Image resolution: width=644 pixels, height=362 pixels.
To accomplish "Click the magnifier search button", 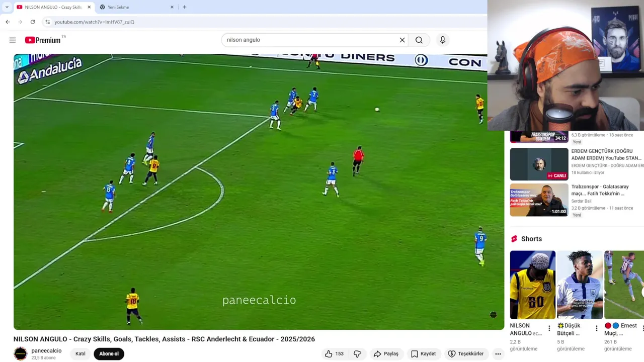I will [x=419, y=40].
